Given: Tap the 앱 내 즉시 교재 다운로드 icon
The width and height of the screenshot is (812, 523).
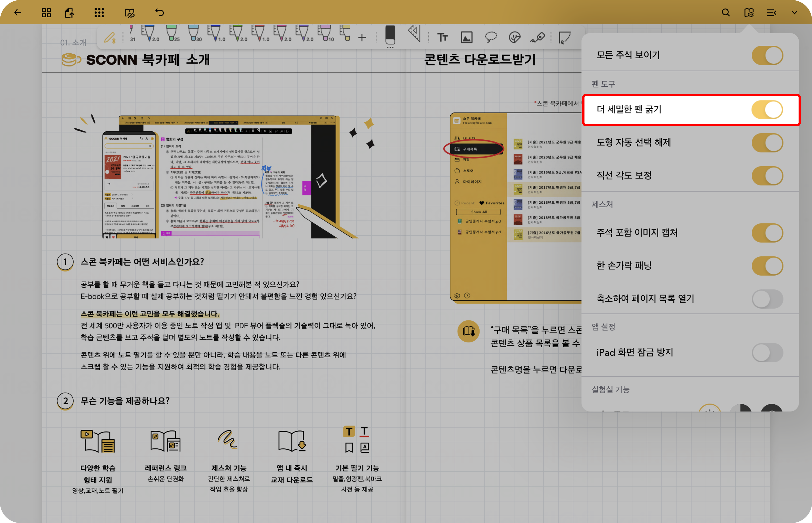Looking at the screenshot, I should (292, 441).
